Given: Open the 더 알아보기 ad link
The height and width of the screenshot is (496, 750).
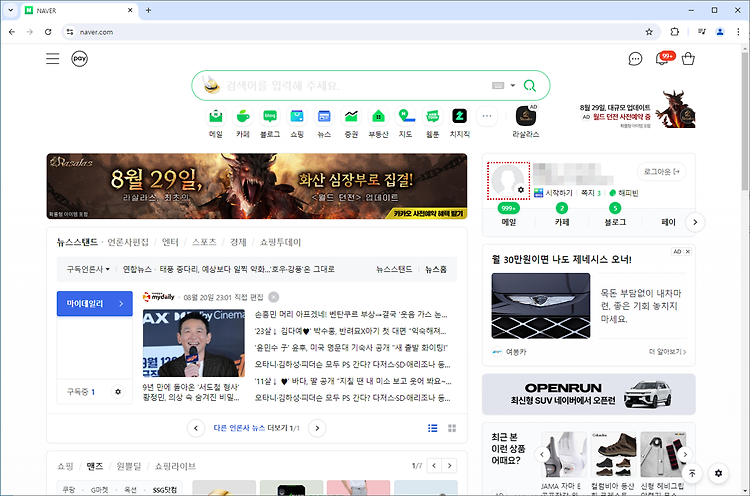Looking at the screenshot, I should (x=667, y=352).
